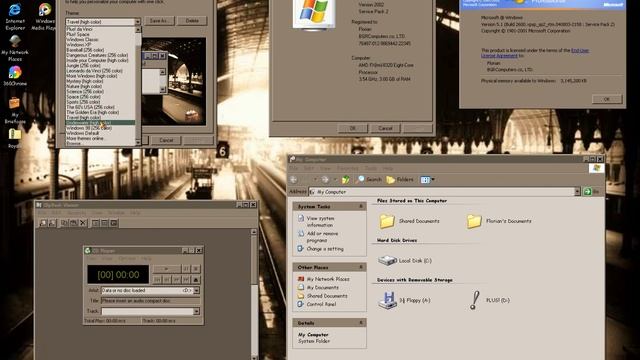Expand the Address bar dropdown arrow
Screen dimensions: 640x360
click(x=577, y=191)
